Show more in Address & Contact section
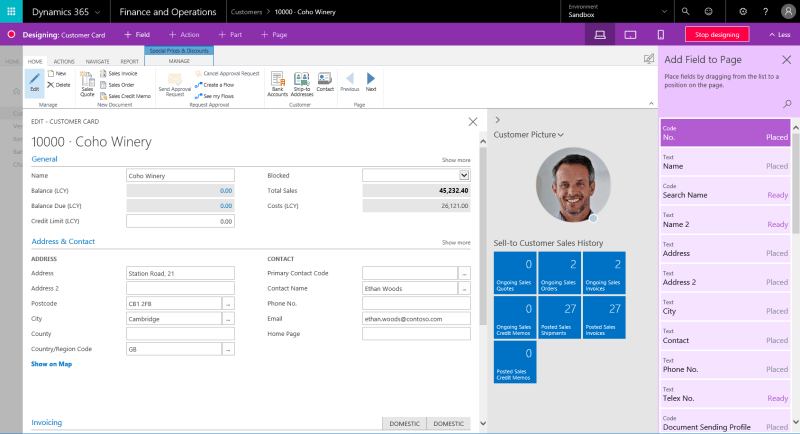Screen dimensions: 800x434 pos(456,243)
